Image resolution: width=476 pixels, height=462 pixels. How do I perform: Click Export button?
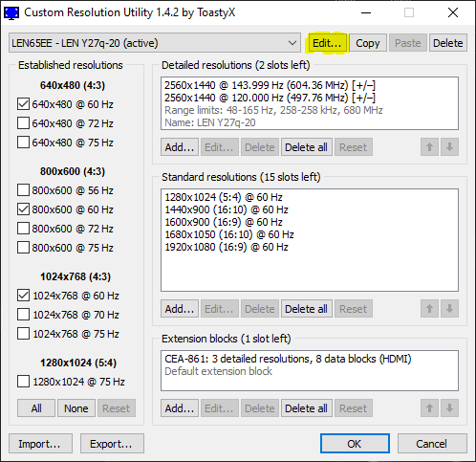pyautogui.click(x=112, y=443)
